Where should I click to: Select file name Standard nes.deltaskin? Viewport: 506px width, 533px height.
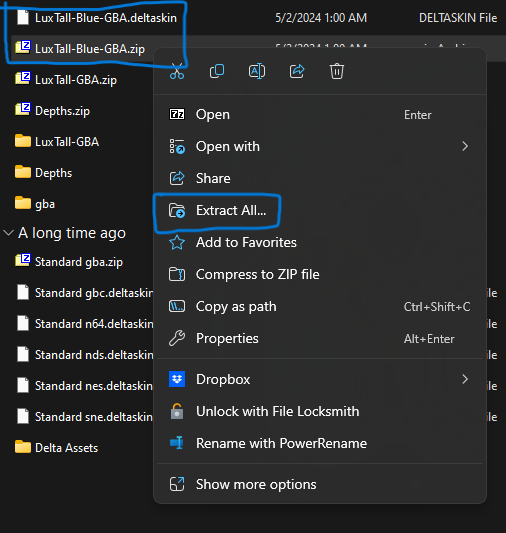pos(94,385)
